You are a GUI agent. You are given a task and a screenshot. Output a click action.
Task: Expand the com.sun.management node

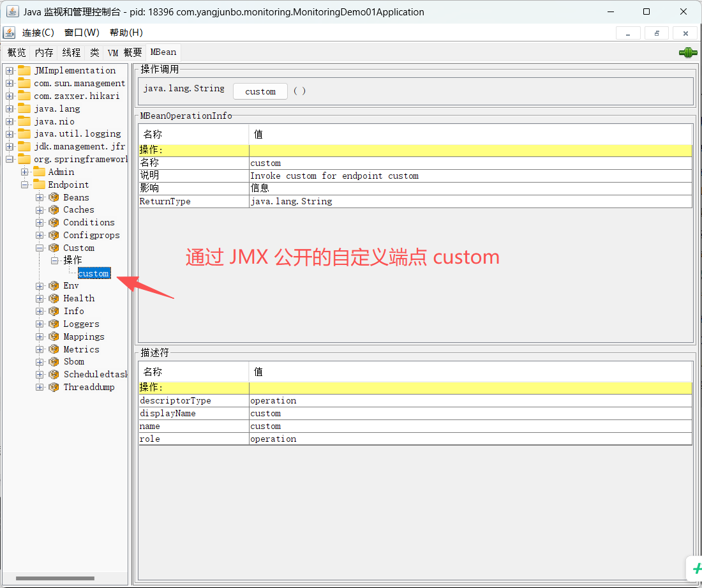[x=9, y=83]
